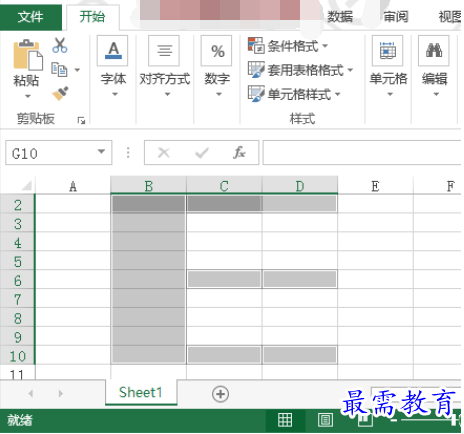Select column C header
Screen dimensions: 464x434
224,186
